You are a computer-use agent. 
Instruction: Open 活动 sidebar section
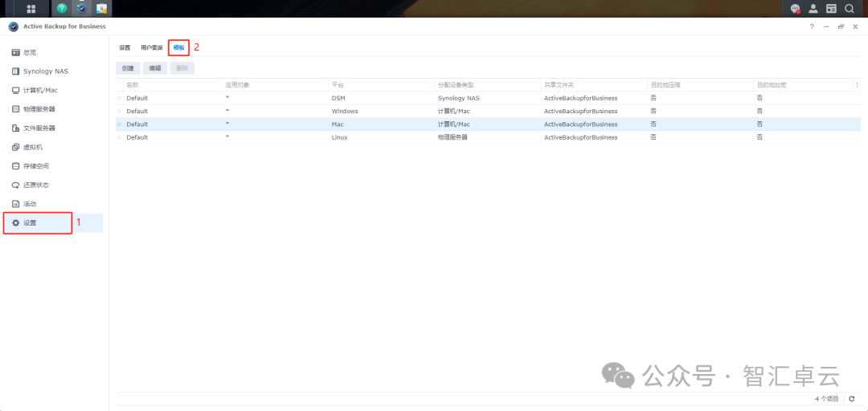tap(54, 204)
